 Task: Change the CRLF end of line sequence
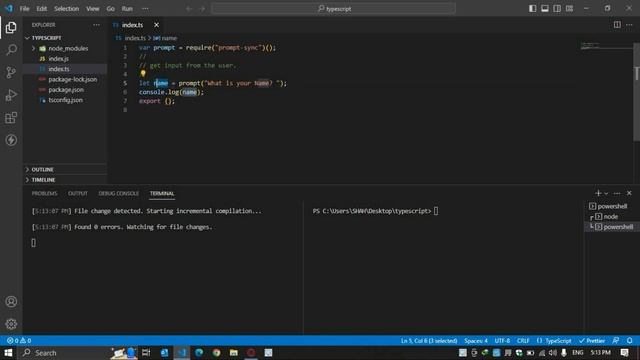tap(523, 340)
